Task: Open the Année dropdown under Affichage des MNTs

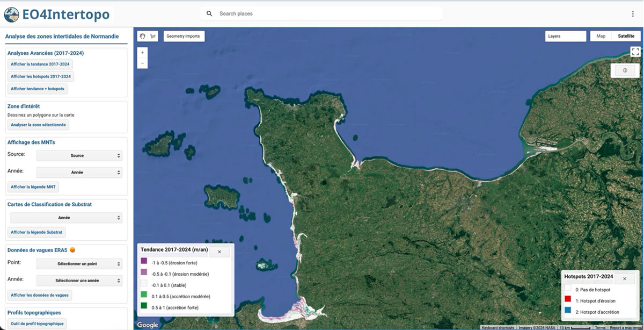Action: tap(79, 173)
